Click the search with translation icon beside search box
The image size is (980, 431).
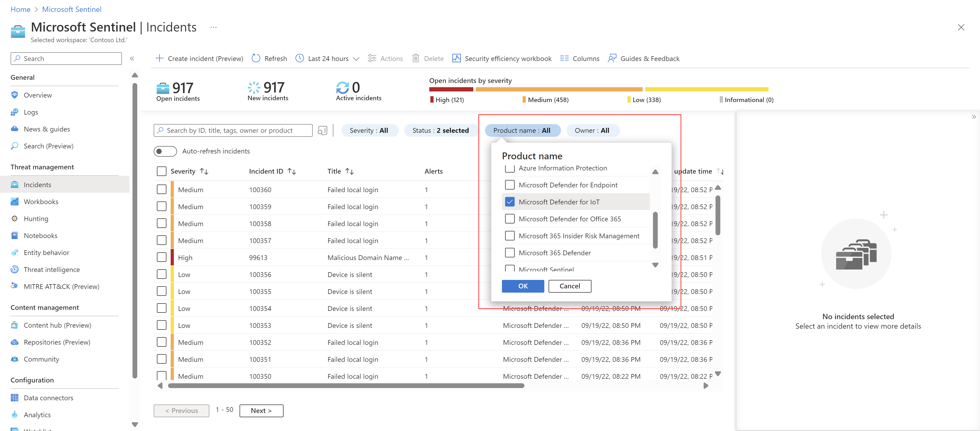(x=322, y=130)
